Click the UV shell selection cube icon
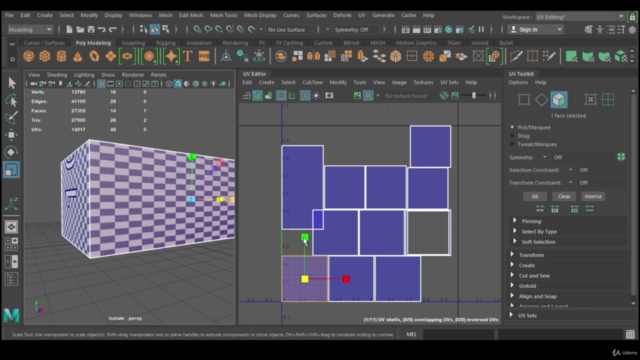The width and height of the screenshot is (640, 360). coord(559,100)
